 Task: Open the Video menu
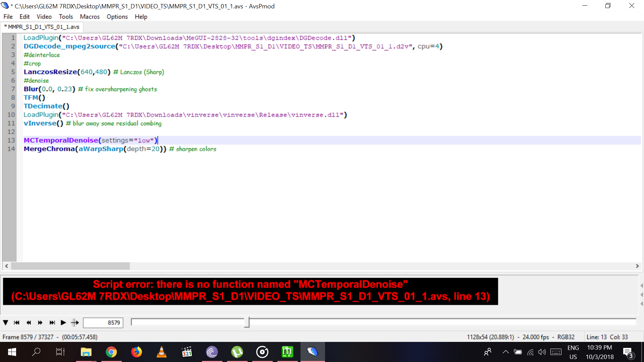44,17
